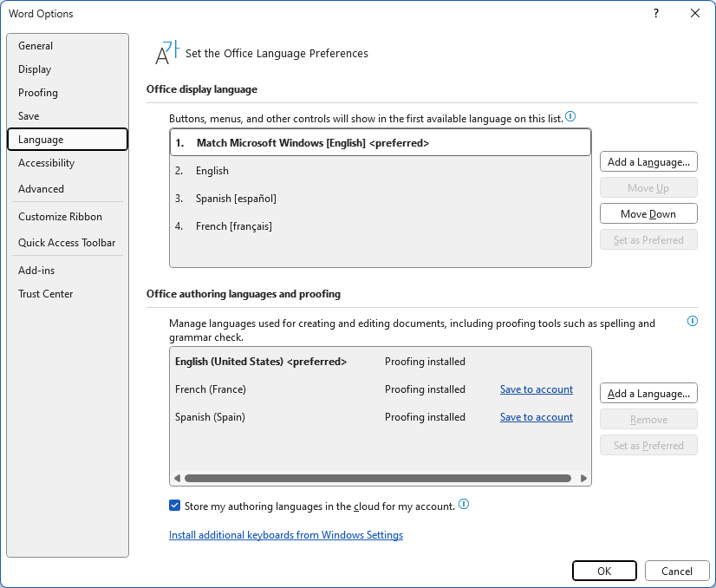
Task: Select Match Microsoft Windows [English] display language
Action: pos(381,143)
